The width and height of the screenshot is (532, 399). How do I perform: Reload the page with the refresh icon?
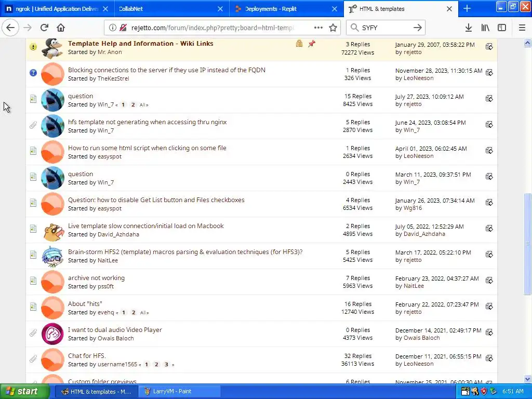[44, 28]
